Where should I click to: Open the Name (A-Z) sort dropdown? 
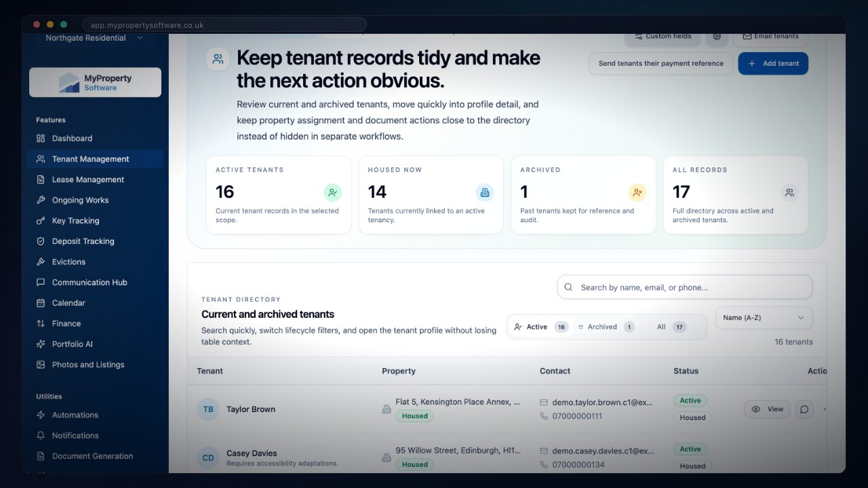pos(764,318)
